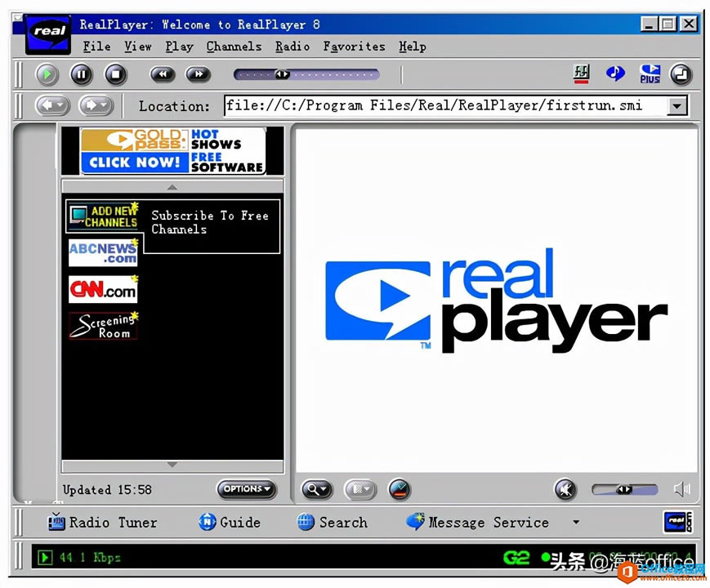This screenshot has width=710, height=588.
Task: Click Subscribe To Free Channels text
Action: coord(210,222)
